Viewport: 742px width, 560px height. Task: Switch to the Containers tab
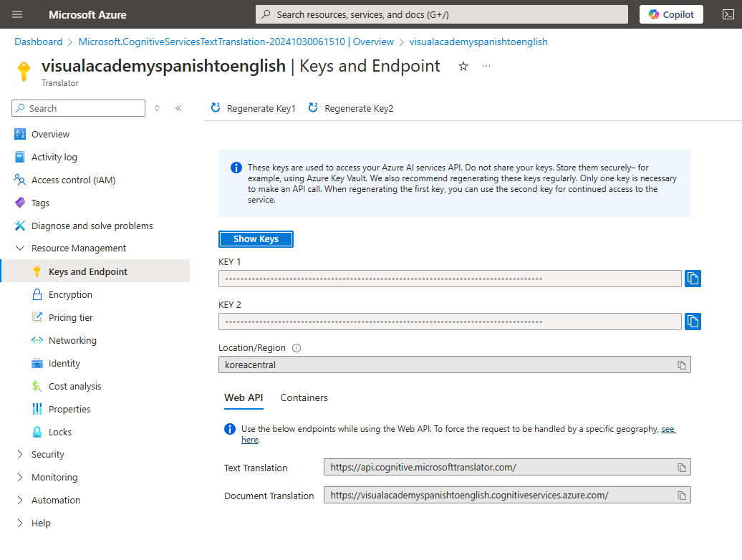click(x=304, y=397)
